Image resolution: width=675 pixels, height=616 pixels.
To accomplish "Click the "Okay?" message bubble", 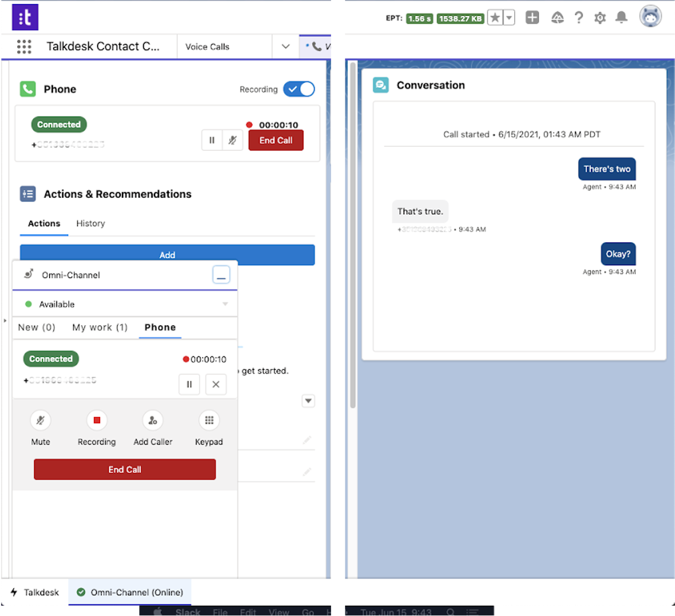I will point(618,254).
